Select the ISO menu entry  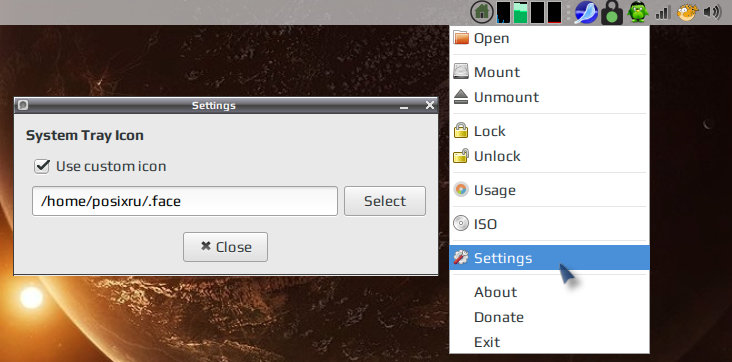[549, 224]
